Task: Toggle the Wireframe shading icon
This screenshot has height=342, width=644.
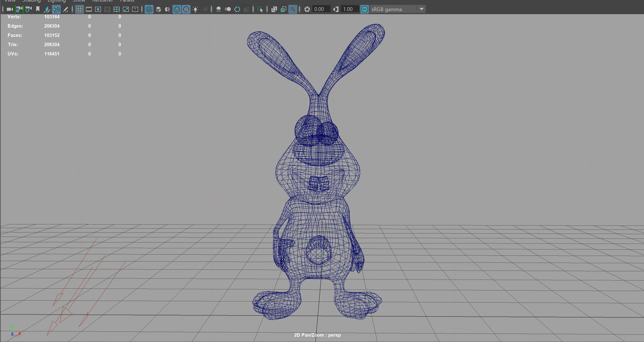Action: [x=149, y=10]
